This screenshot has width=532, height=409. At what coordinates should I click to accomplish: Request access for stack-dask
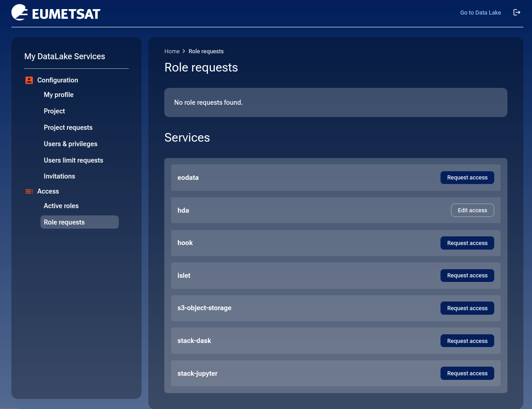click(x=467, y=341)
